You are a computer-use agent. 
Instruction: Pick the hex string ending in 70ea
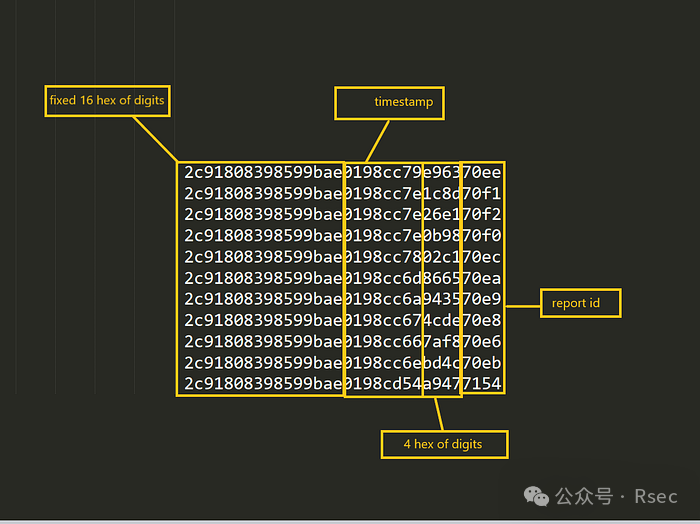pyautogui.click(x=342, y=279)
